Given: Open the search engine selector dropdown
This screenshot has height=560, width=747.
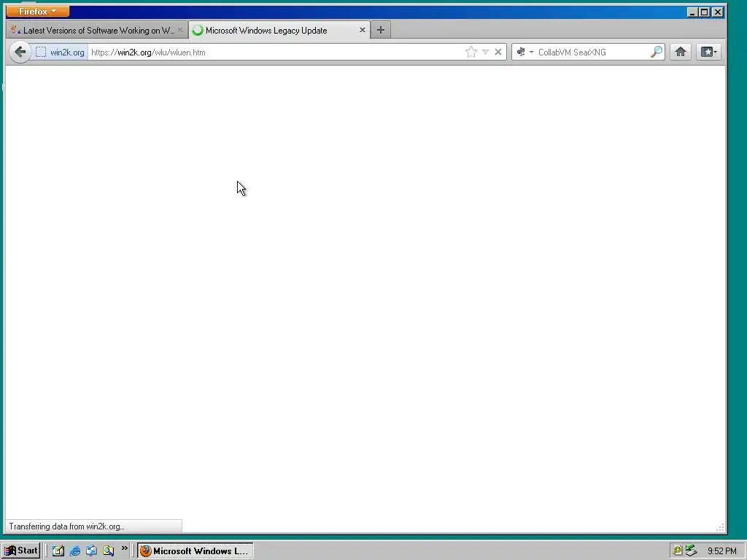Looking at the screenshot, I should 525,52.
